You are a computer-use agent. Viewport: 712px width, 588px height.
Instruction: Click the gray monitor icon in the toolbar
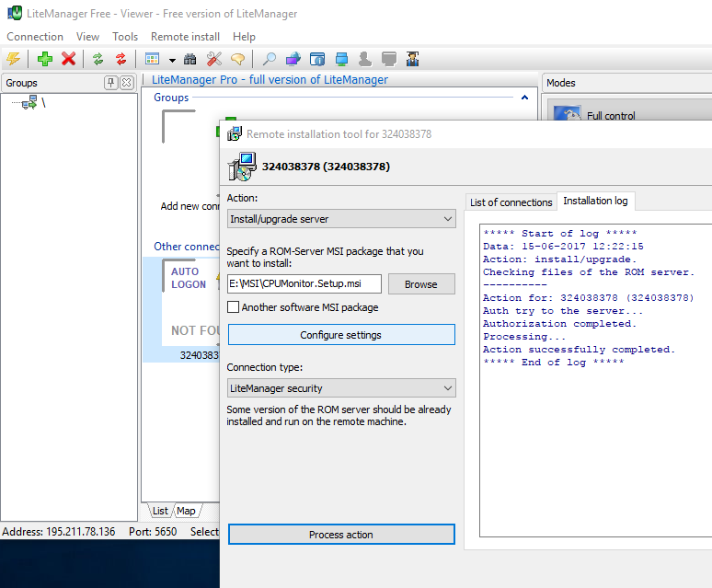pyautogui.click(x=389, y=59)
